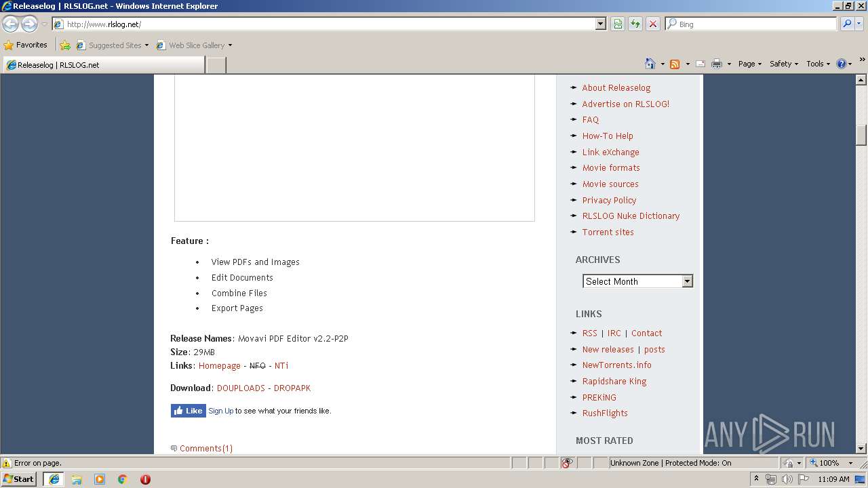Click the red Opera-style taskbar icon
Viewport: 868px width, 488px height.
[145, 479]
